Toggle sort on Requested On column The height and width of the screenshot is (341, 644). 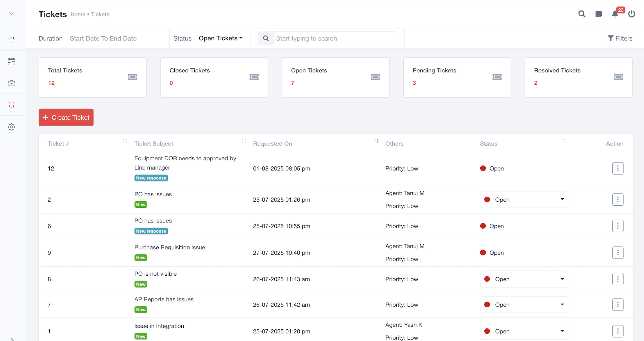point(376,141)
